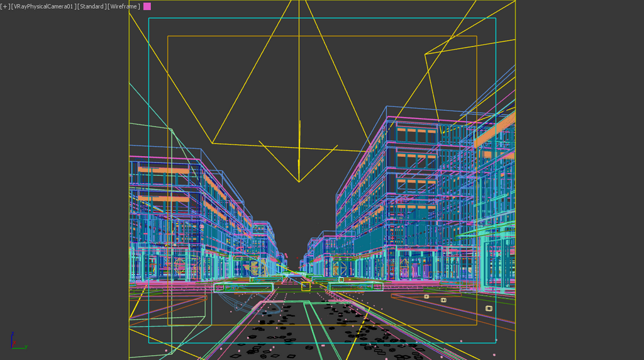Open the Standard viewport quality menu
Screen dimensions: 644x360
click(91, 6)
